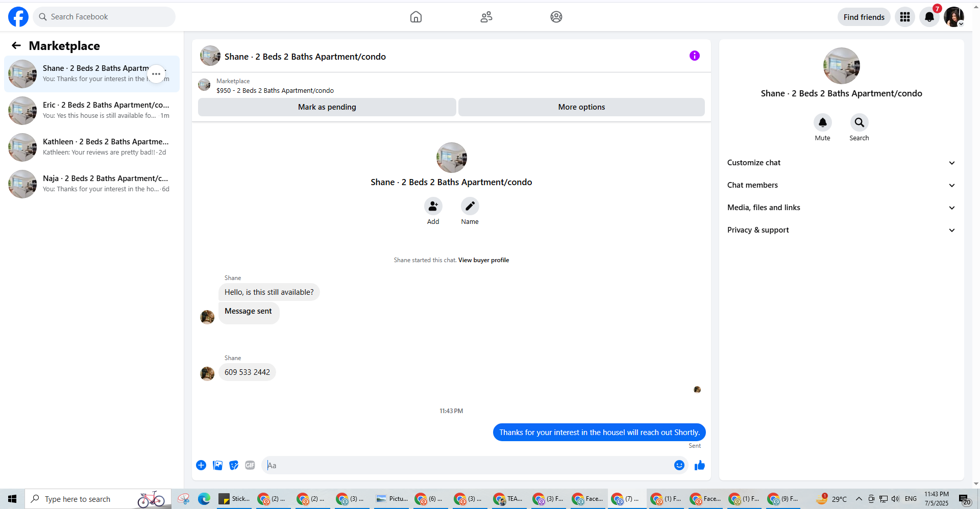The height and width of the screenshot is (509, 980).
Task: Click the Search Facebook field
Action: [x=104, y=17]
